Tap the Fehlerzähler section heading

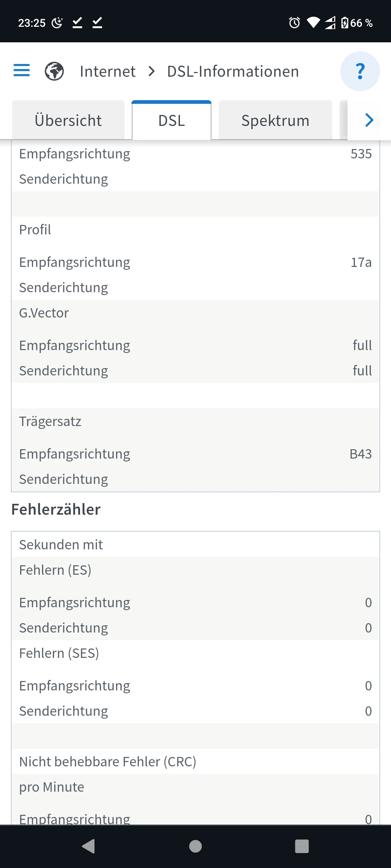tap(56, 510)
